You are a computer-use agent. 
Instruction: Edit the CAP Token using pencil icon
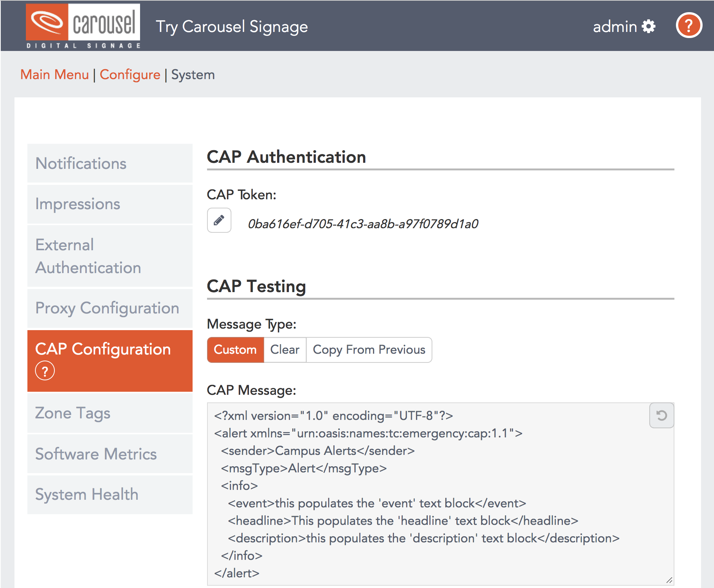(x=219, y=221)
